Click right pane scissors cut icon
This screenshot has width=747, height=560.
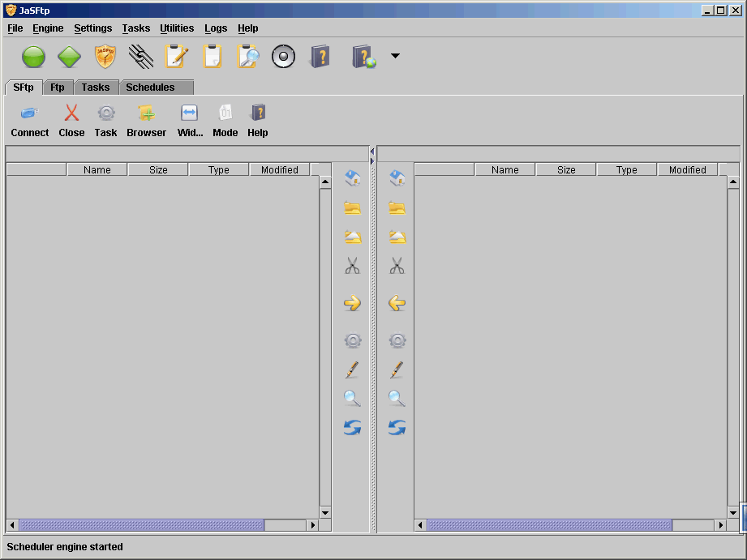tap(397, 266)
